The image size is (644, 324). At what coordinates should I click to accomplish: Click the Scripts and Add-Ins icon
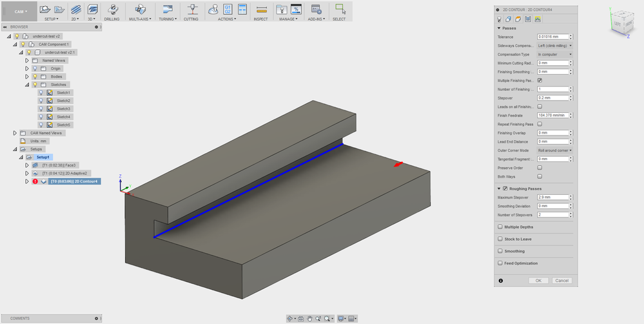coord(316,9)
